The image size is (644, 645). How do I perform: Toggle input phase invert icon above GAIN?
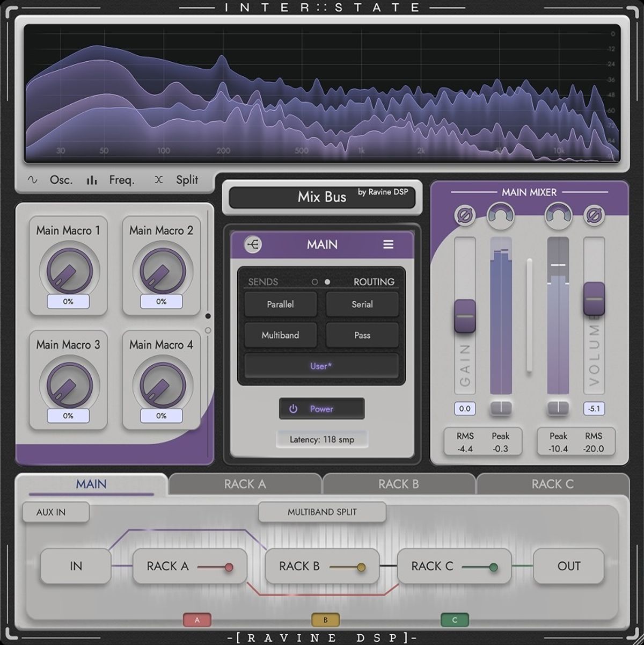[x=464, y=216]
